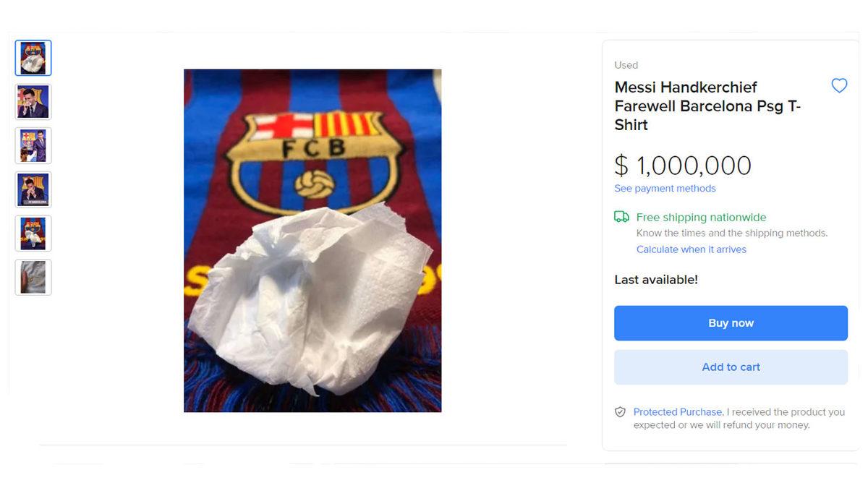868x488 pixels.
Task: Open the Protected Purchase details link
Action: (x=676, y=411)
